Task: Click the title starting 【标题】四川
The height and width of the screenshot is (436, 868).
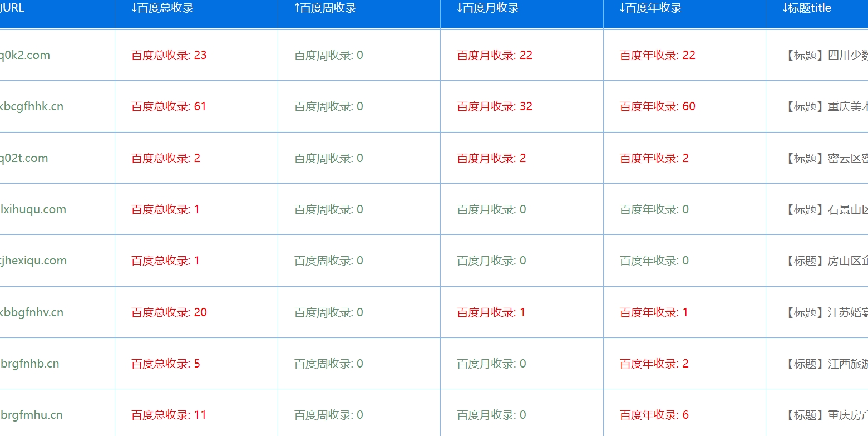Action: click(826, 55)
